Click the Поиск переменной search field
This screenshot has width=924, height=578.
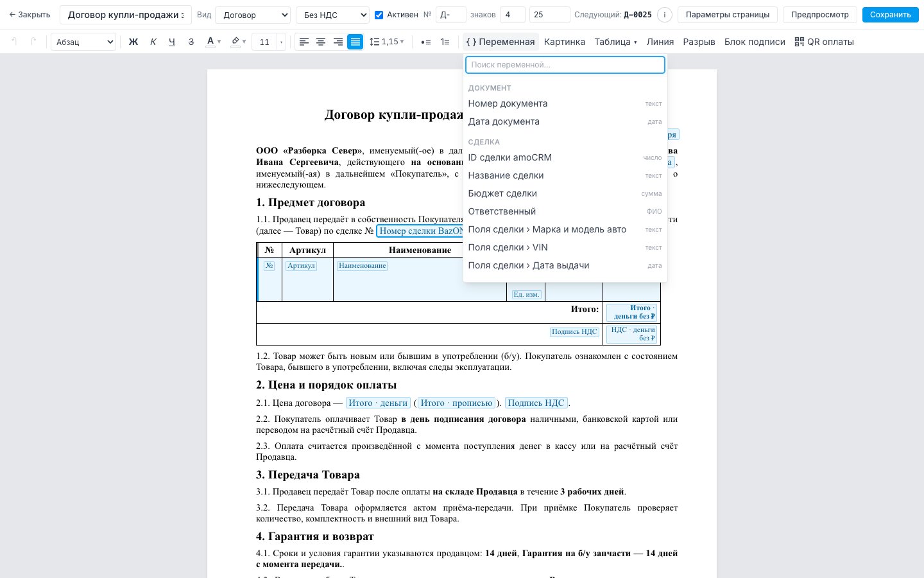[565, 65]
